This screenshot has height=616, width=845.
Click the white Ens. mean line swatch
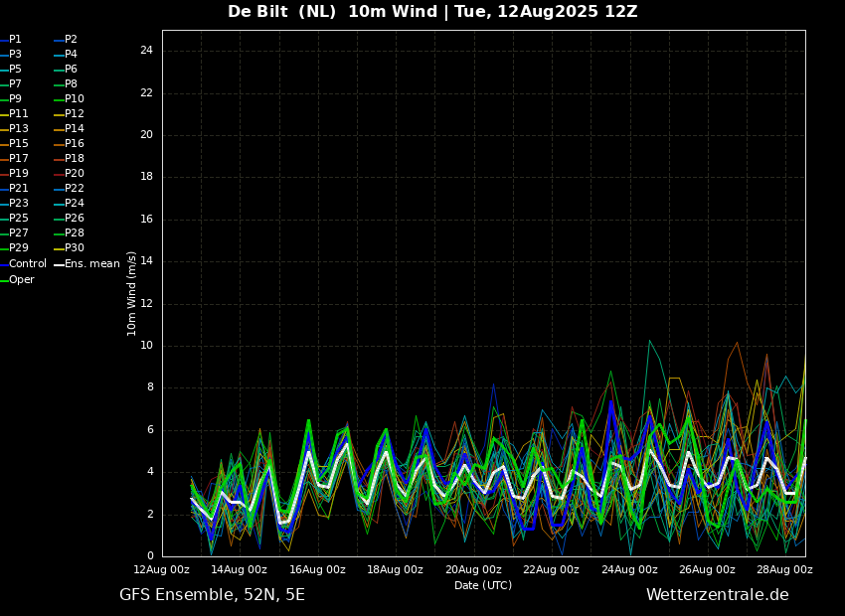[59, 265]
